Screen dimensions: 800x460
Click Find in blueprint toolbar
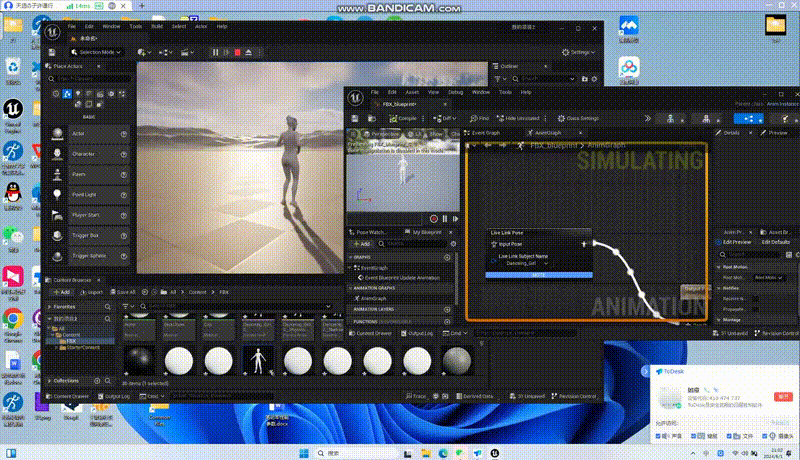click(479, 118)
